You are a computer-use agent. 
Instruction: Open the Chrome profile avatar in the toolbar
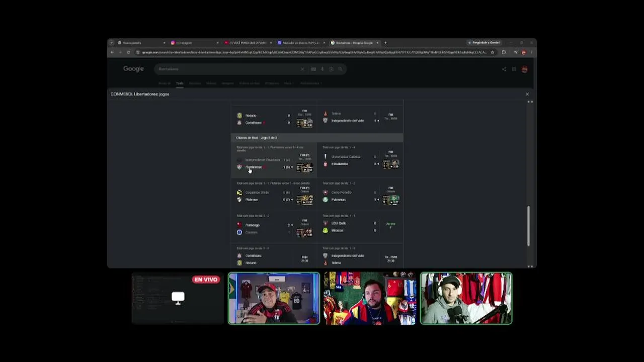click(524, 52)
